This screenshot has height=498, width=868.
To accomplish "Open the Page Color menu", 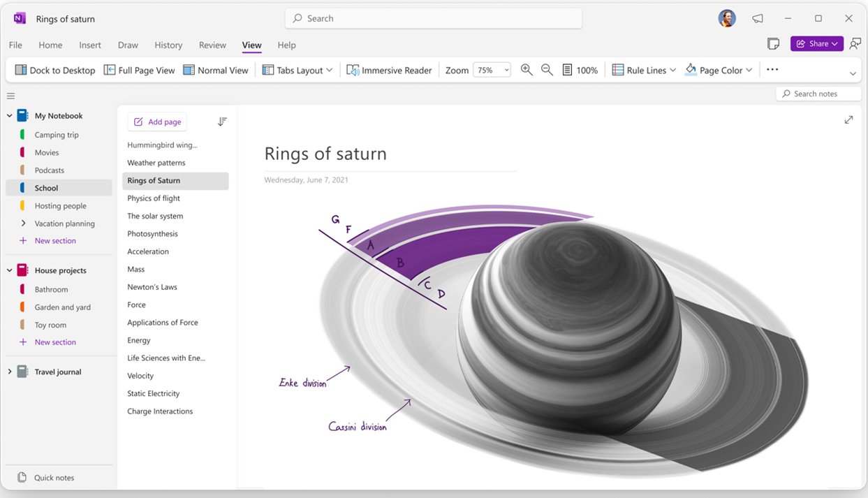I will [x=719, y=69].
